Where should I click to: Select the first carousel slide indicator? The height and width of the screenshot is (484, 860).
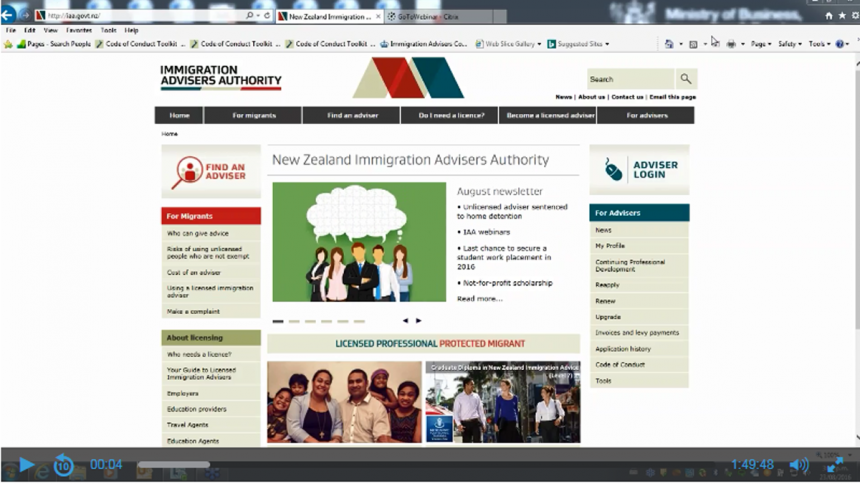[x=278, y=322]
